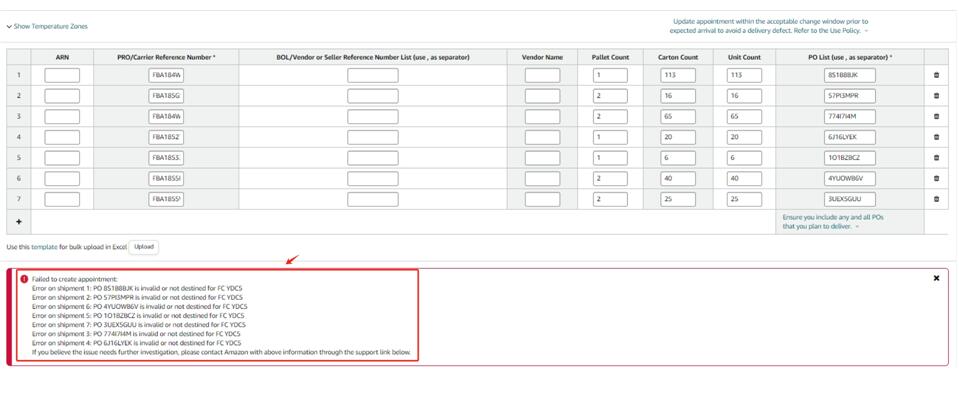The width and height of the screenshot is (959, 403).
Task: Select PO List field containing 4YUOWB6V
Action: point(850,178)
